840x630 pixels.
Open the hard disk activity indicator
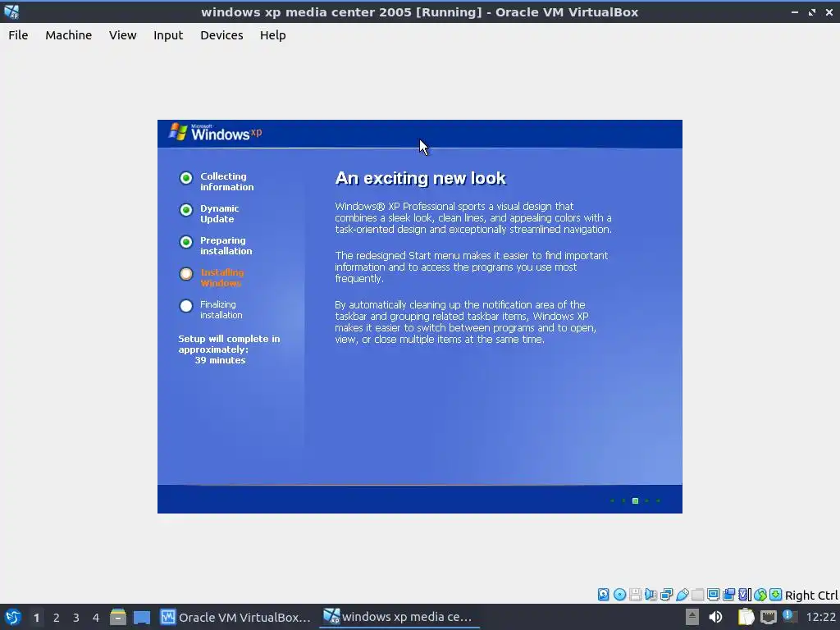coord(603,595)
